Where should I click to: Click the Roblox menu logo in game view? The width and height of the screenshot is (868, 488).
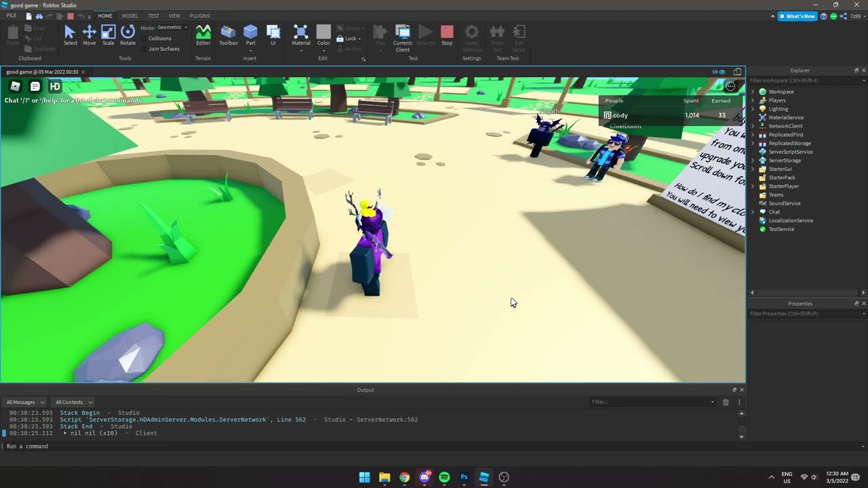coord(15,86)
